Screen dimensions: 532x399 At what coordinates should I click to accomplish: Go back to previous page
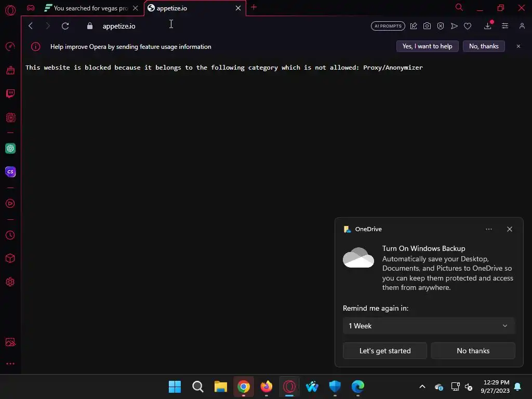pos(31,26)
